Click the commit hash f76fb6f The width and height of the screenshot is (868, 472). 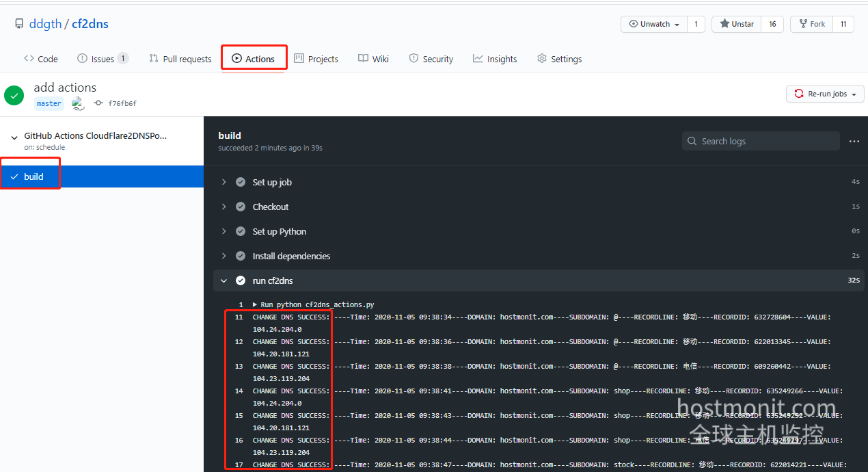click(x=122, y=103)
